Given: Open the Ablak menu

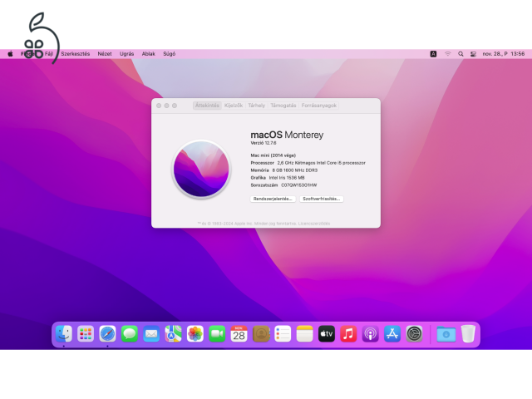Looking at the screenshot, I should pos(148,53).
